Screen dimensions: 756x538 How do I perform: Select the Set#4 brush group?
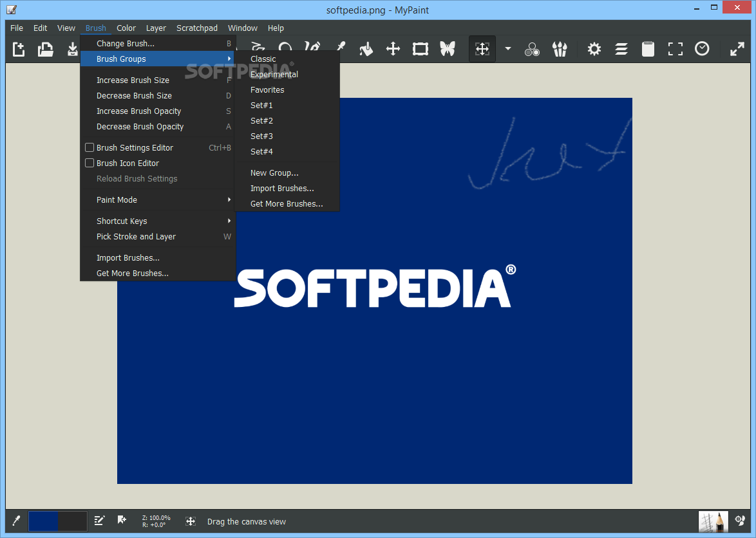click(x=287, y=151)
